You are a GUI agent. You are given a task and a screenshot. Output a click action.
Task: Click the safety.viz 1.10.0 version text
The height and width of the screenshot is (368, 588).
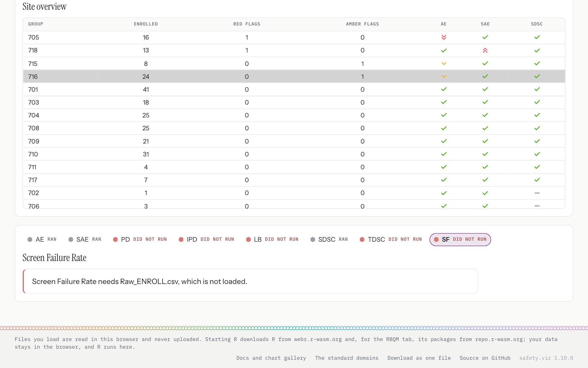coord(546,358)
